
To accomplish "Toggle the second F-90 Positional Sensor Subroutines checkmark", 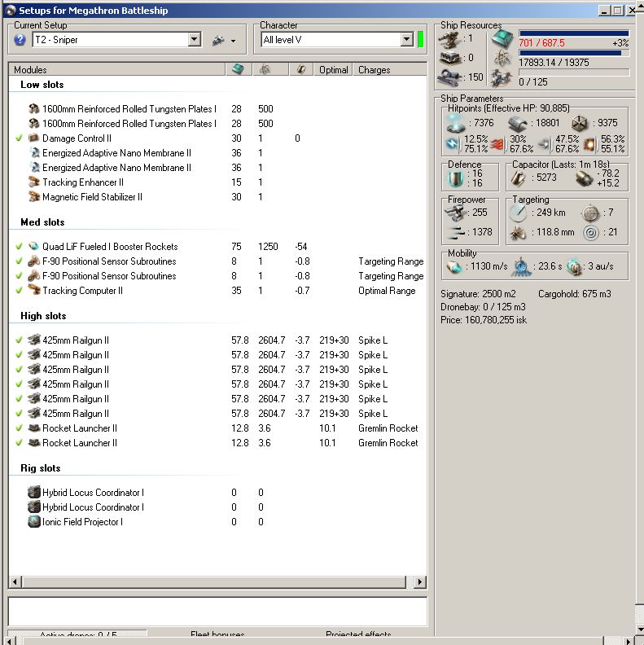I will (19, 276).
